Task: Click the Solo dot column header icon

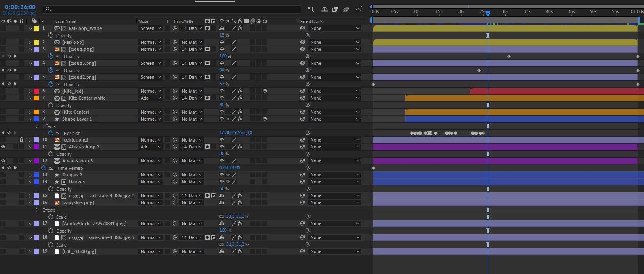Action: (x=16, y=21)
